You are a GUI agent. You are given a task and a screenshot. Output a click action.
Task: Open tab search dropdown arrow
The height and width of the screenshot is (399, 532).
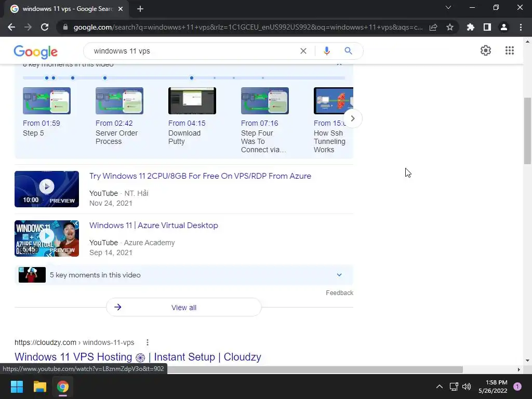point(448,7)
